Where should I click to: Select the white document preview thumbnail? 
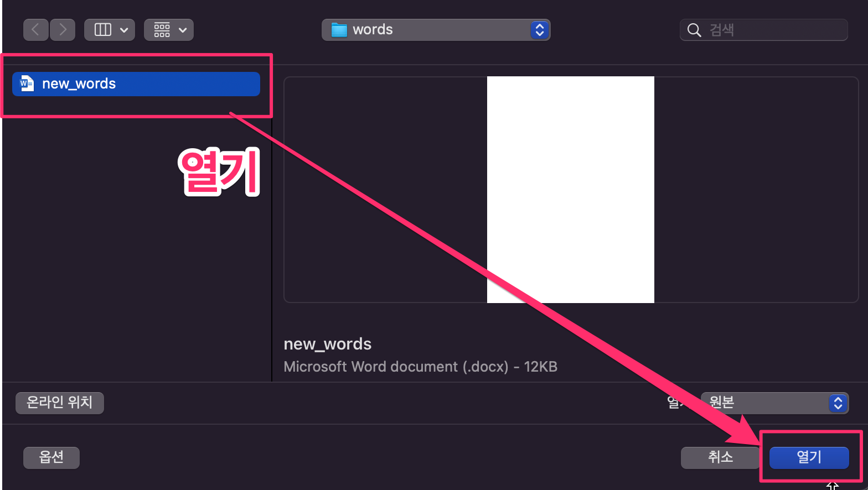(570, 190)
